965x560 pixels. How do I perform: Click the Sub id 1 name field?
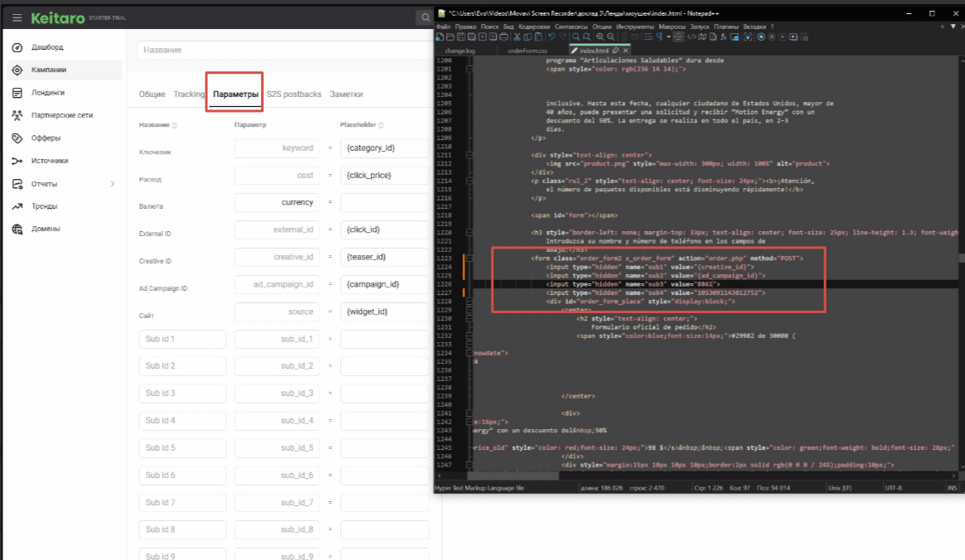click(182, 340)
